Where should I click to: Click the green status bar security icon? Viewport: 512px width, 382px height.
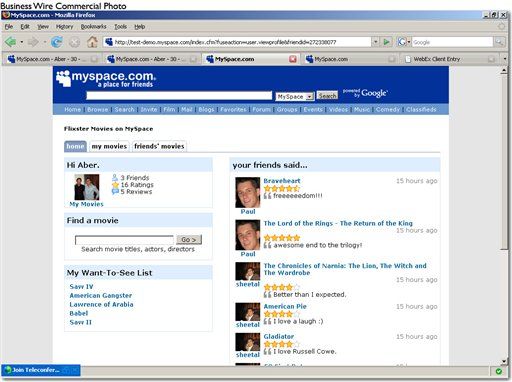[x=498, y=371]
